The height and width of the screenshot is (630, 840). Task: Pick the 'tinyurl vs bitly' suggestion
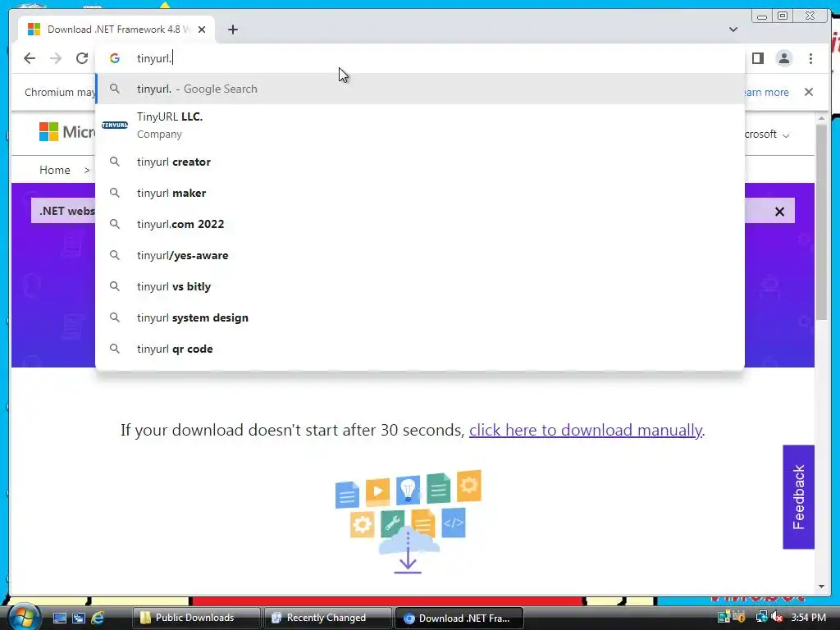420,286
